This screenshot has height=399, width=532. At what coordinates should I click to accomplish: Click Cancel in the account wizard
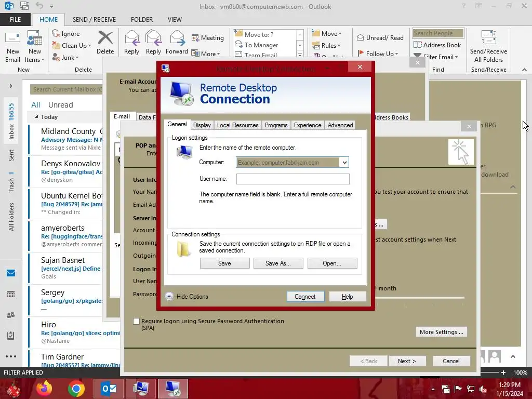tap(451, 361)
